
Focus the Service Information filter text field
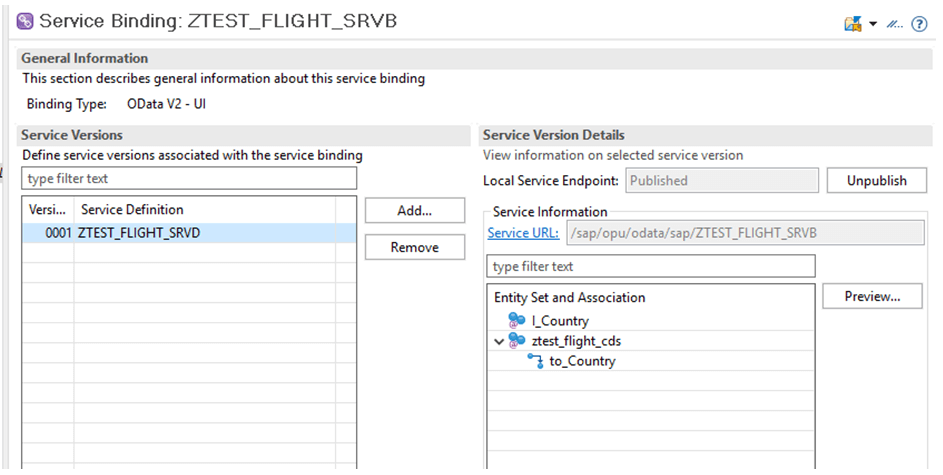point(651,266)
